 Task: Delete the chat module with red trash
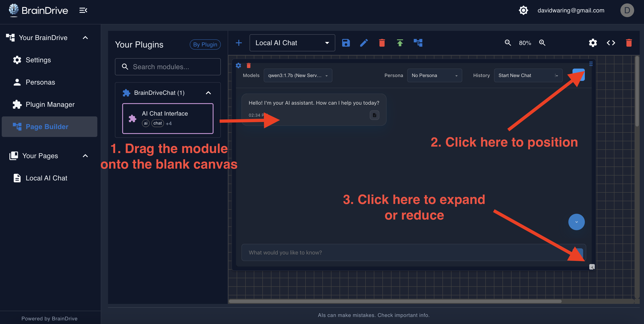pos(248,66)
